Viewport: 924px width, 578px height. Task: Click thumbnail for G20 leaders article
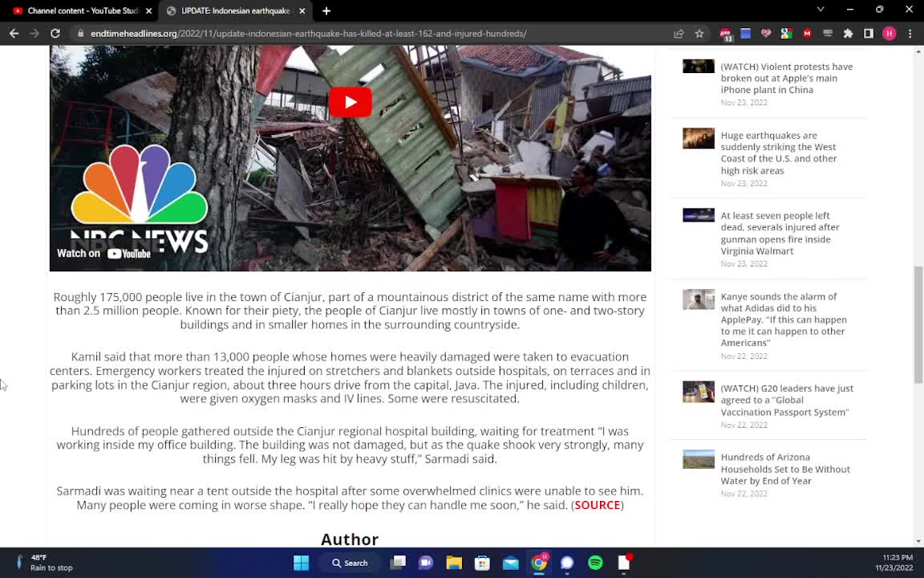[x=699, y=392]
